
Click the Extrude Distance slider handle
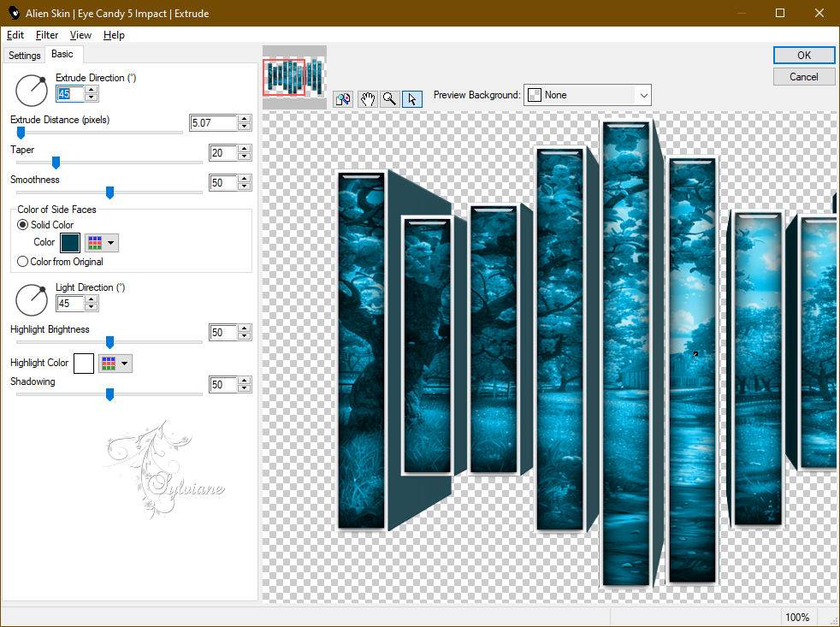(21, 133)
